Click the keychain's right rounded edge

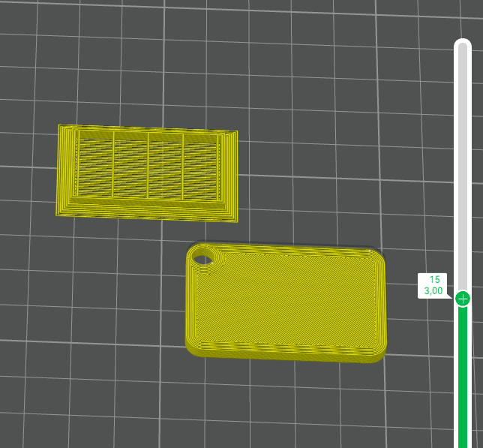click(x=382, y=308)
